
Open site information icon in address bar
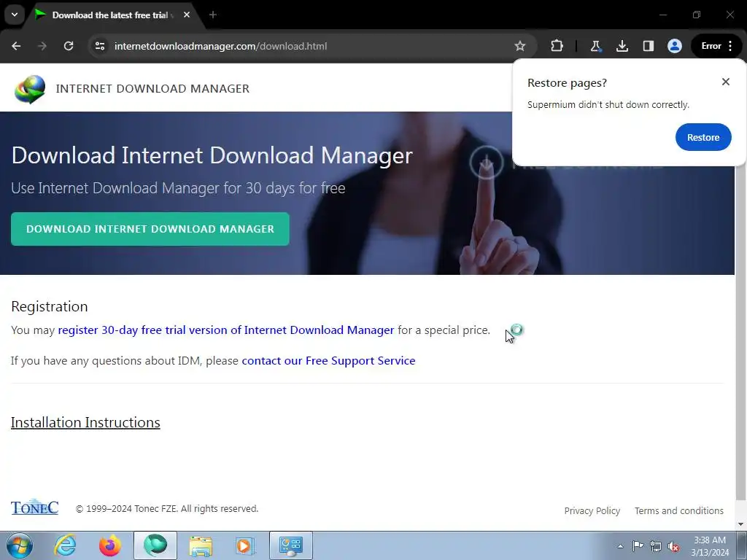pyautogui.click(x=99, y=46)
